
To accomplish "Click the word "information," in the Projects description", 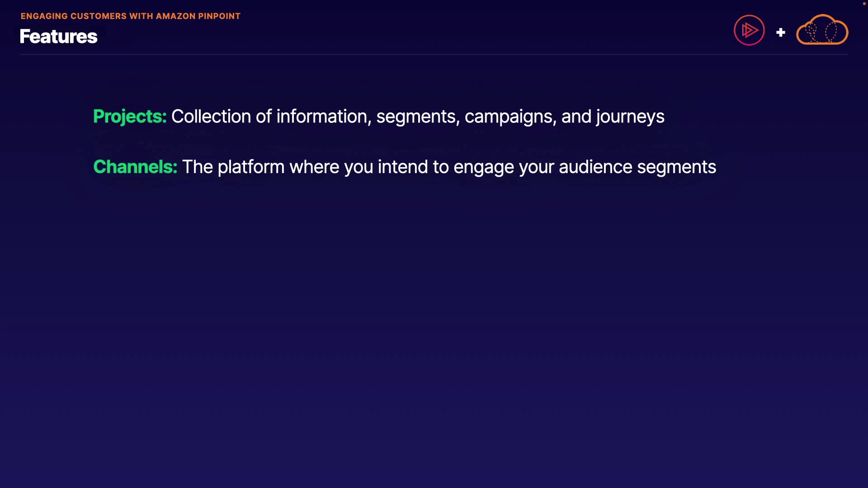I will pyautogui.click(x=324, y=117).
